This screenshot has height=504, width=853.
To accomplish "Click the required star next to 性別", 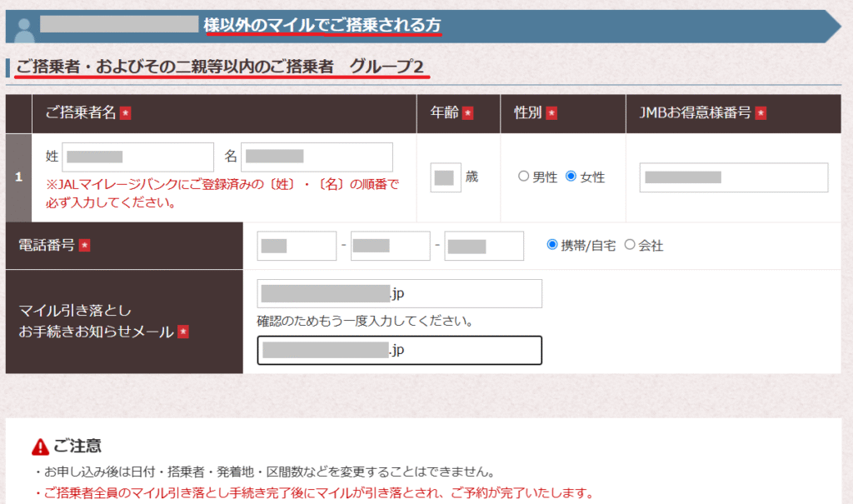I will pos(551,113).
